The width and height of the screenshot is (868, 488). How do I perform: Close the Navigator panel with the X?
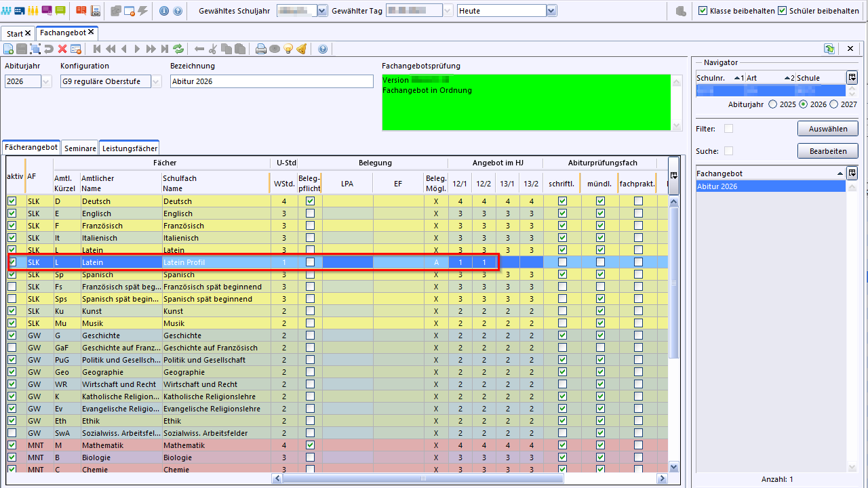coord(850,49)
